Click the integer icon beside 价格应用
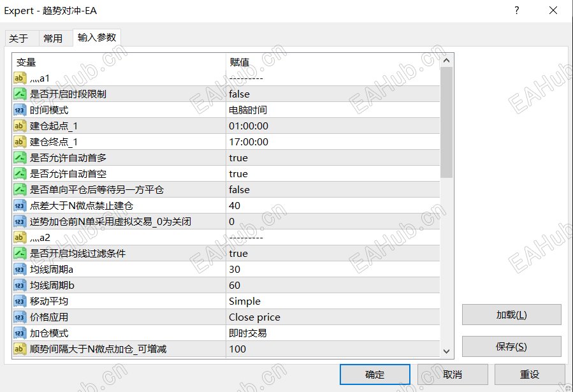This screenshot has width=573, height=392. 20,317
